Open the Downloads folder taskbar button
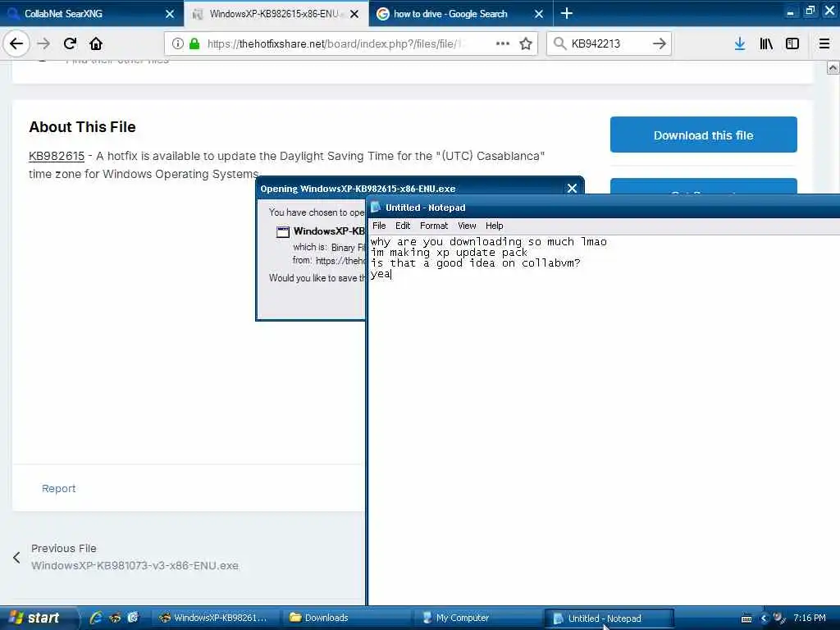Image resolution: width=840 pixels, height=630 pixels. click(347, 619)
